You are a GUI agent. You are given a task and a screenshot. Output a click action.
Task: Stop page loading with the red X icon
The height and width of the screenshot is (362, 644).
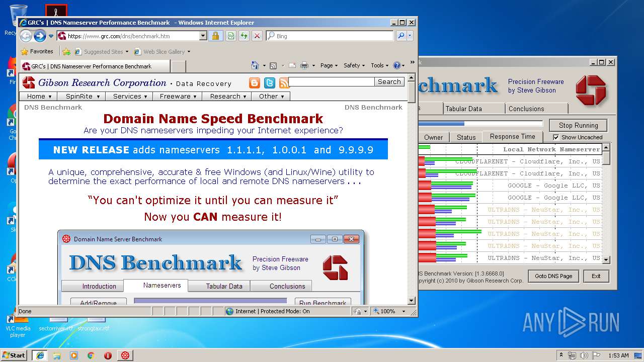(257, 36)
